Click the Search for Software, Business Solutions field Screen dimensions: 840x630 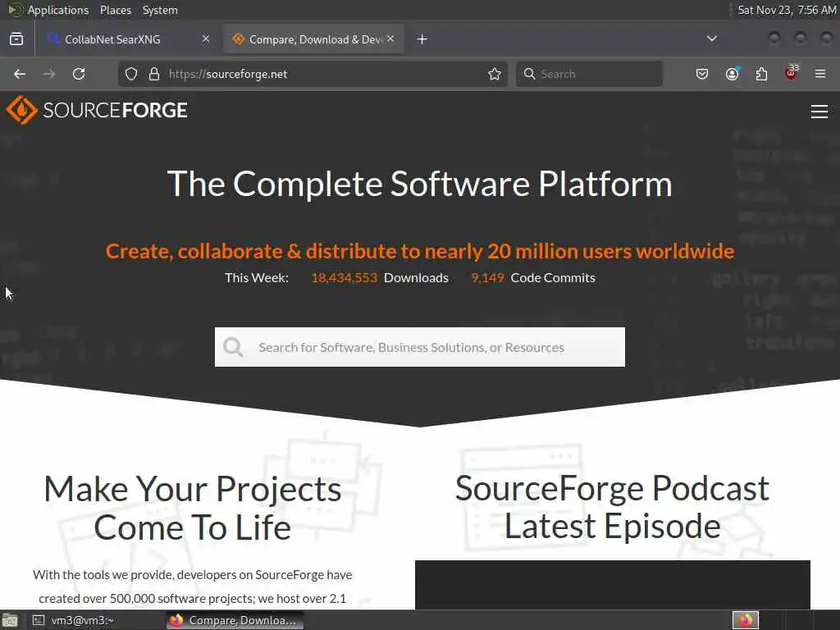[x=420, y=347]
